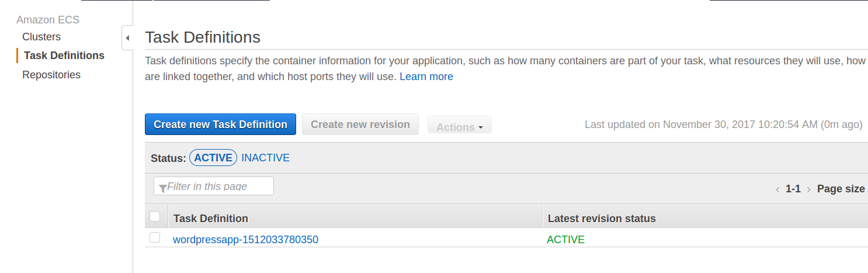Click the Page size label
The height and width of the screenshot is (273, 868).
coord(841,189)
